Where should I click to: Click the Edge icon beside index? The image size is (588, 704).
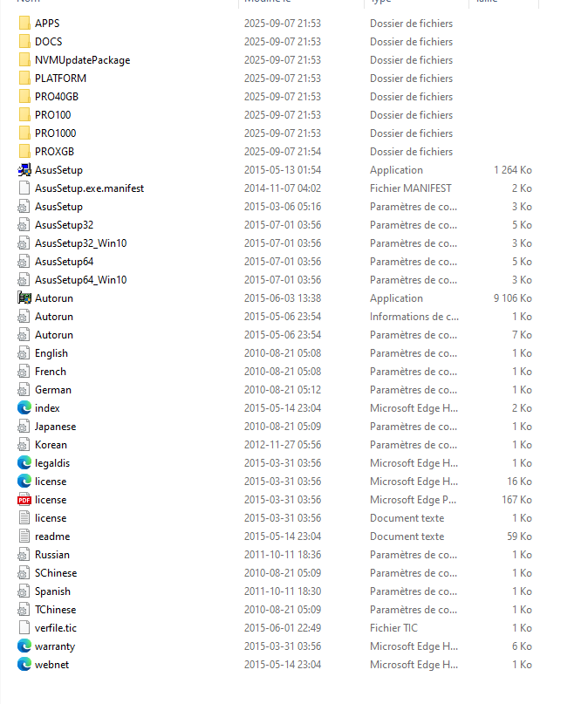[x=24, y=408]
